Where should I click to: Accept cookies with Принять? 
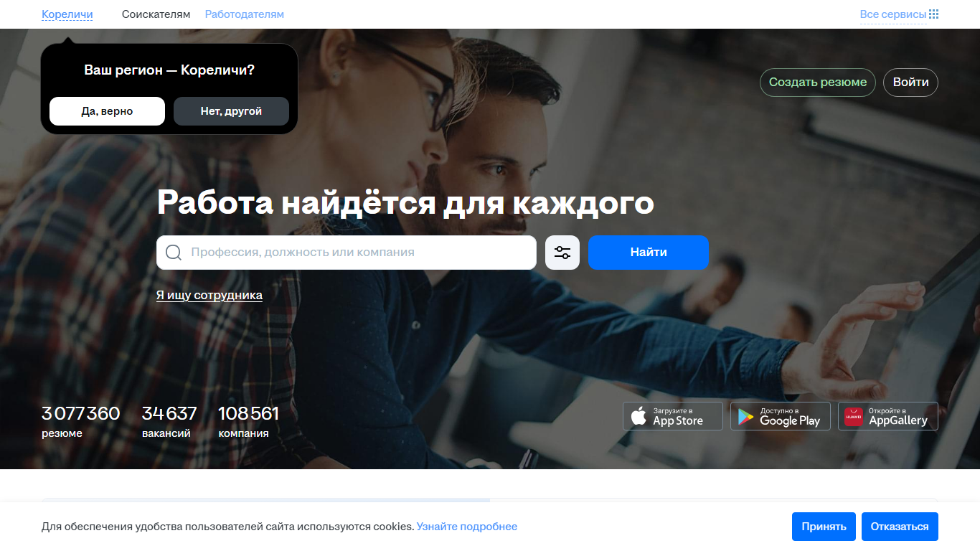824,527
